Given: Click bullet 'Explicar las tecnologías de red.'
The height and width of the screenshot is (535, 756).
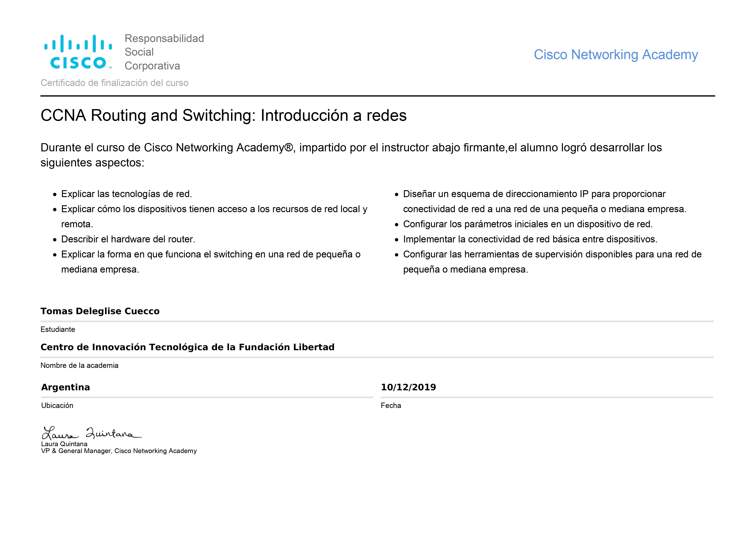Looking at the screenshot, I should (x=127, y=194).
